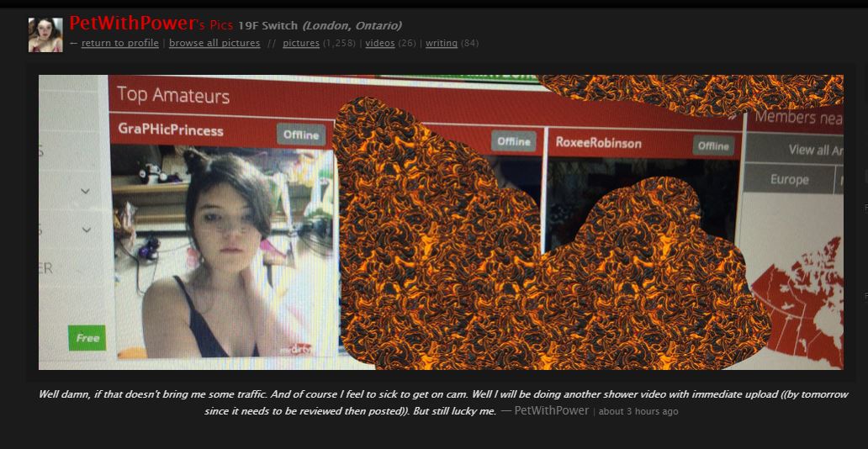Open the PetWithPower profile avatar thumbnail
The image size is (868, 449).
point(45,34)
